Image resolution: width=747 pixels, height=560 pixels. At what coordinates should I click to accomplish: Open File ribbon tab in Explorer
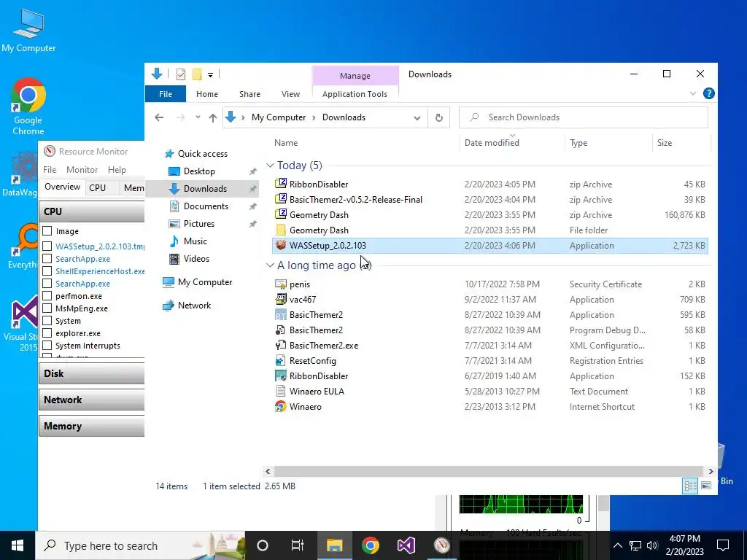(166, 94)
